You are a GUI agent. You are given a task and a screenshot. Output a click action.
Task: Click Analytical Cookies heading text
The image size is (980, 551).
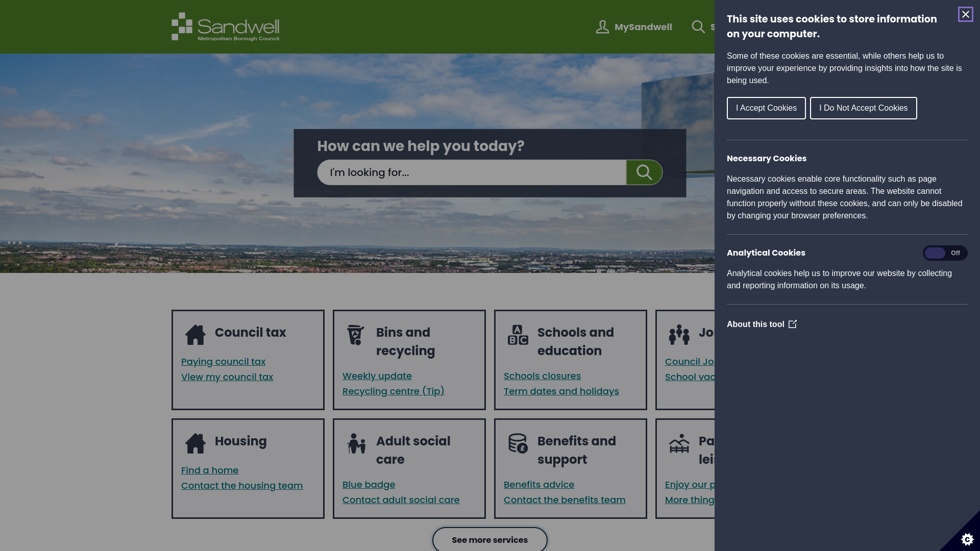766,253
